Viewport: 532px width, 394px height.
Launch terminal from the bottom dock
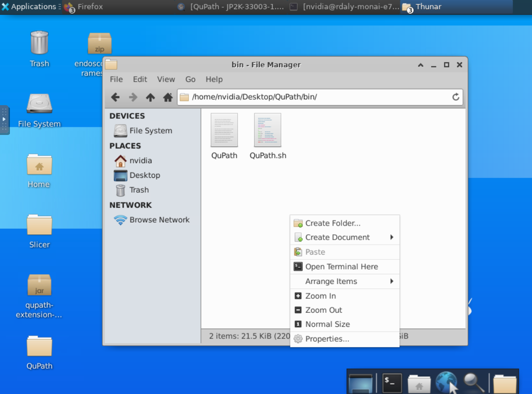coord(391,382)
